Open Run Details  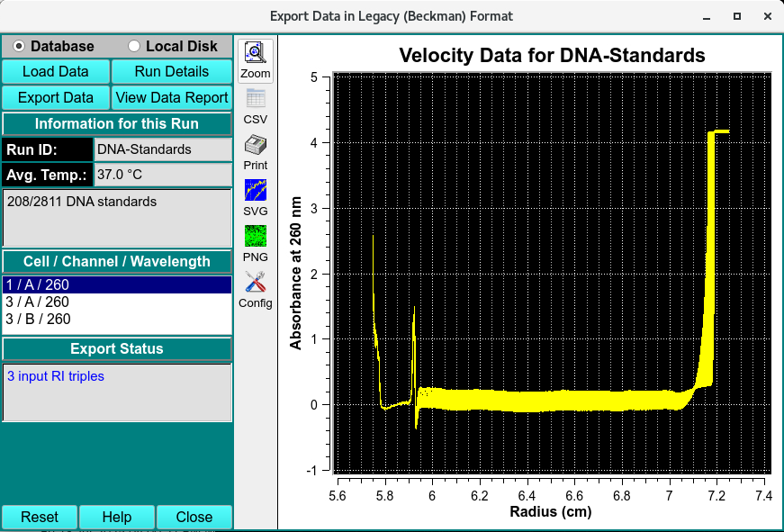(x=171, y=72)
